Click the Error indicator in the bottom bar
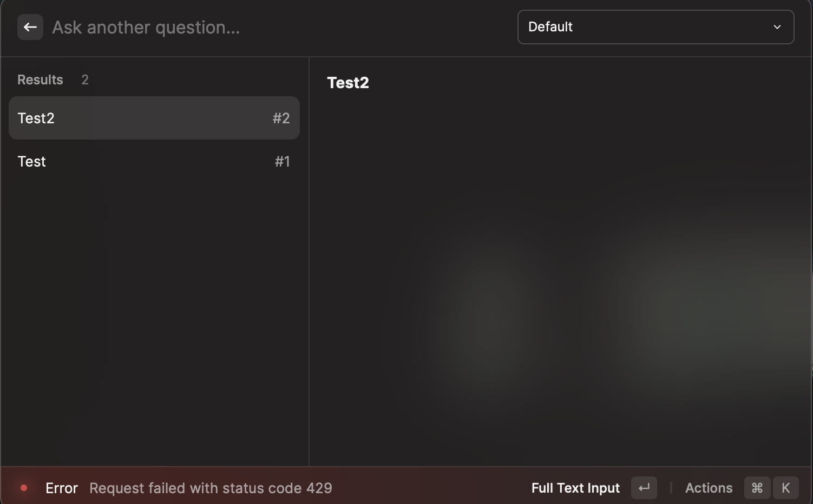The width and height of the screenshot is (813, 504). (x=61, y=488)
